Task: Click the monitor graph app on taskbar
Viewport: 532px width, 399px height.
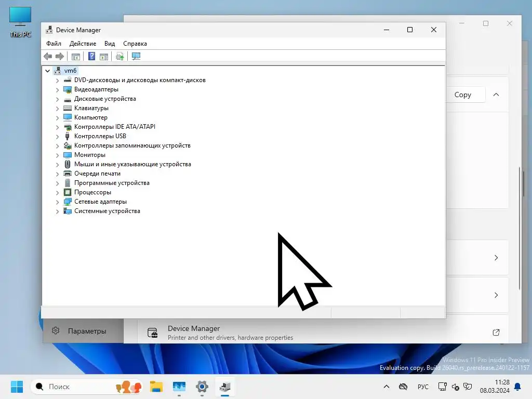Action: click(x=179, y=387)
